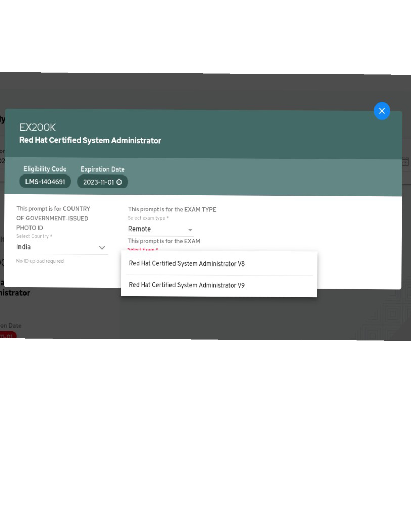Expand the Select exam type dropdown
Image resolution: width=411 pixels, height=532 pixels.
click(159, 229)
